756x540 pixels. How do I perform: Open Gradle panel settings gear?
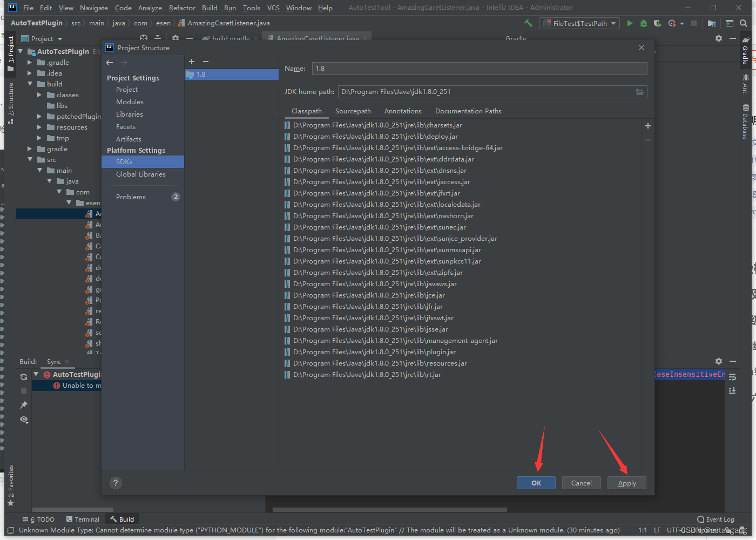718,38
